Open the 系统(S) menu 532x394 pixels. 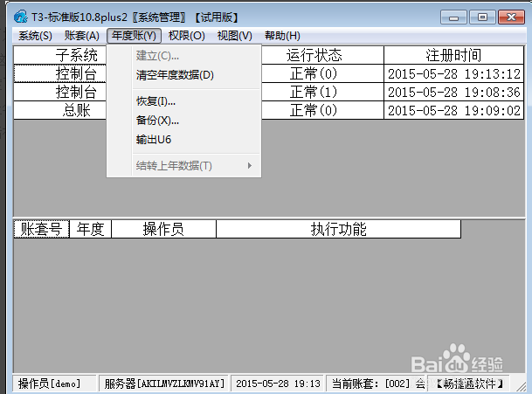[35, 36]
